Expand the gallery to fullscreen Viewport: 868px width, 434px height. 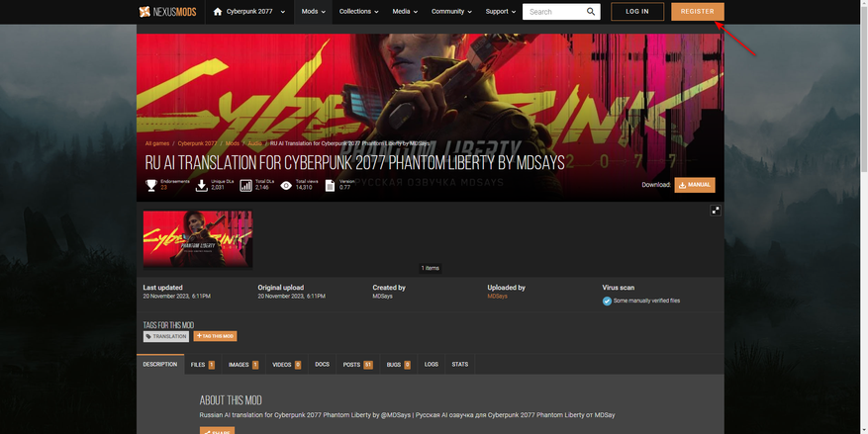[716, 211]
